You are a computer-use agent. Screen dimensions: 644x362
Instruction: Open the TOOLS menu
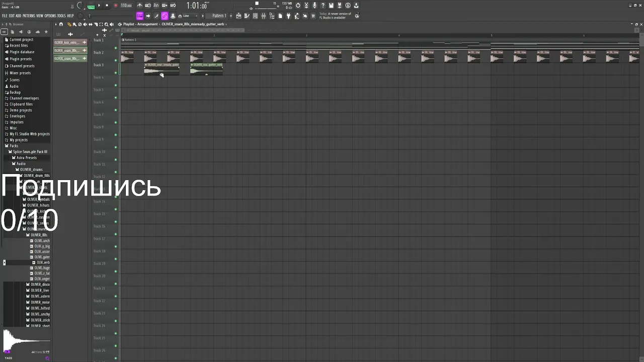point(61,16)
